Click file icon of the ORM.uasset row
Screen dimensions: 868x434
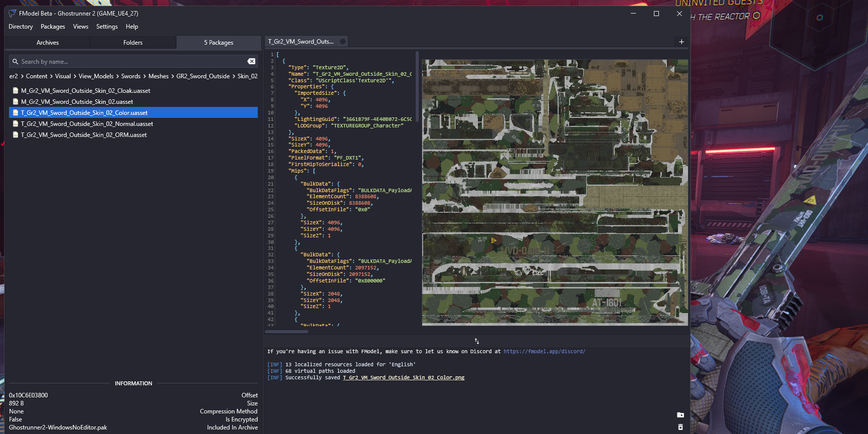coord(16,135)
